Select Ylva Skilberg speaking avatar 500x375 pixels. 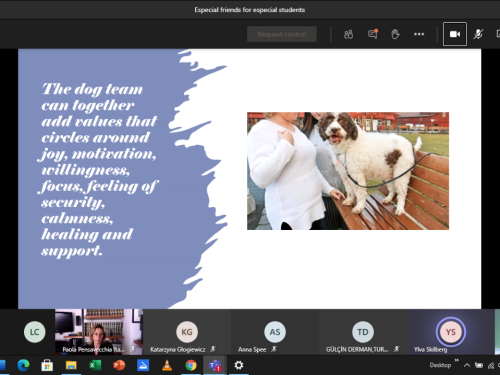point(451,332)
